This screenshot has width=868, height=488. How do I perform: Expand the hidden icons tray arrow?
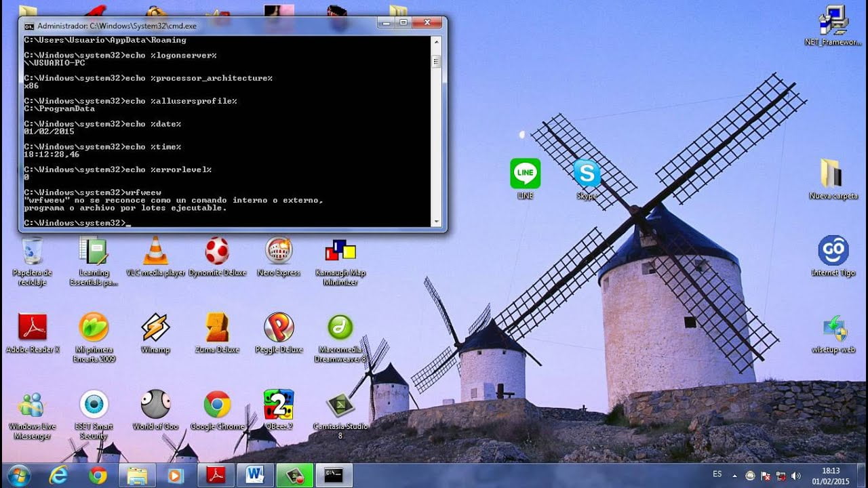tap(735, 475)
